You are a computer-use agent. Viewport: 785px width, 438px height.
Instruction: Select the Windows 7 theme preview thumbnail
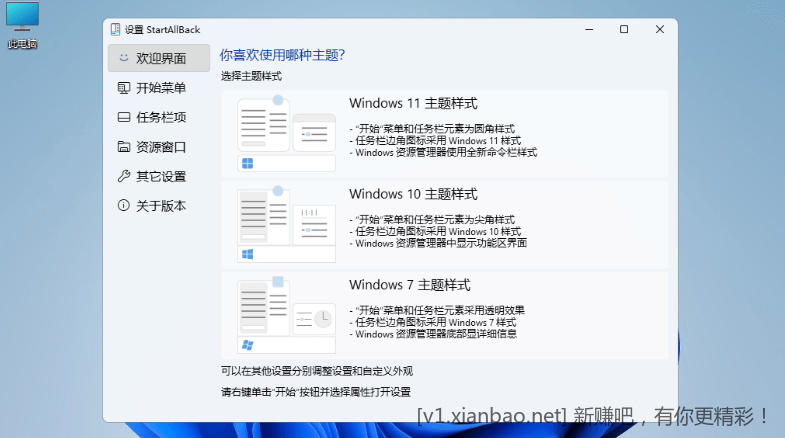click(x=286, y=315)
